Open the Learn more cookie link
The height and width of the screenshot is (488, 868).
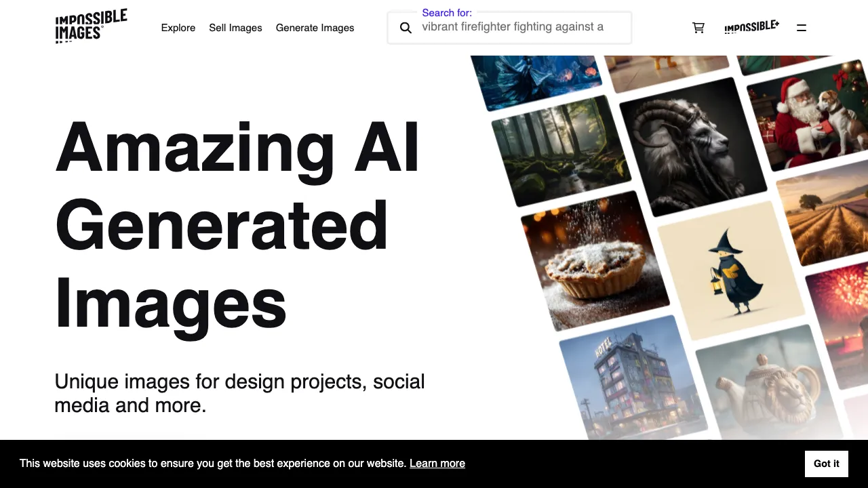[437, 464]
